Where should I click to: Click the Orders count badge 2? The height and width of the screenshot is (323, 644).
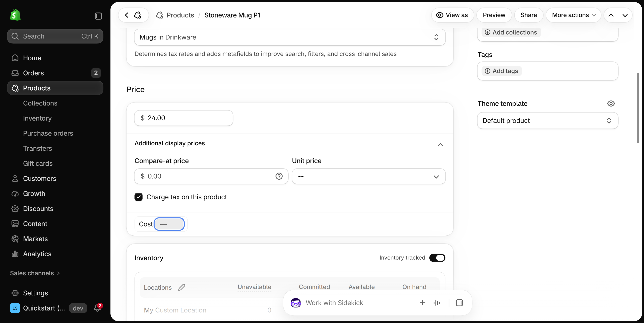point(96,73)
